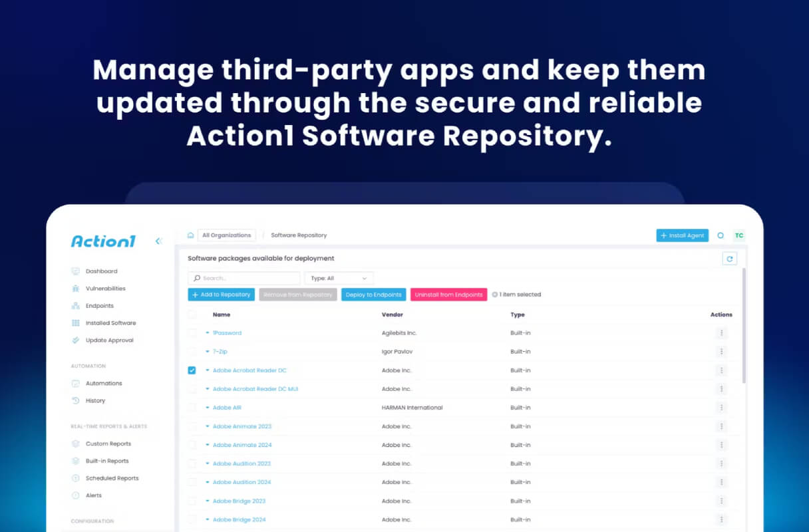Expand the Adobe Bridge 2024 row arrow
809x532 pixels.
(x=208, y=519)
